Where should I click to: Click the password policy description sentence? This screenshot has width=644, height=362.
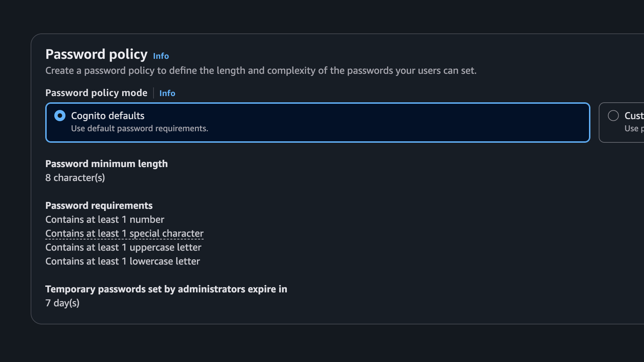[261, 70]
